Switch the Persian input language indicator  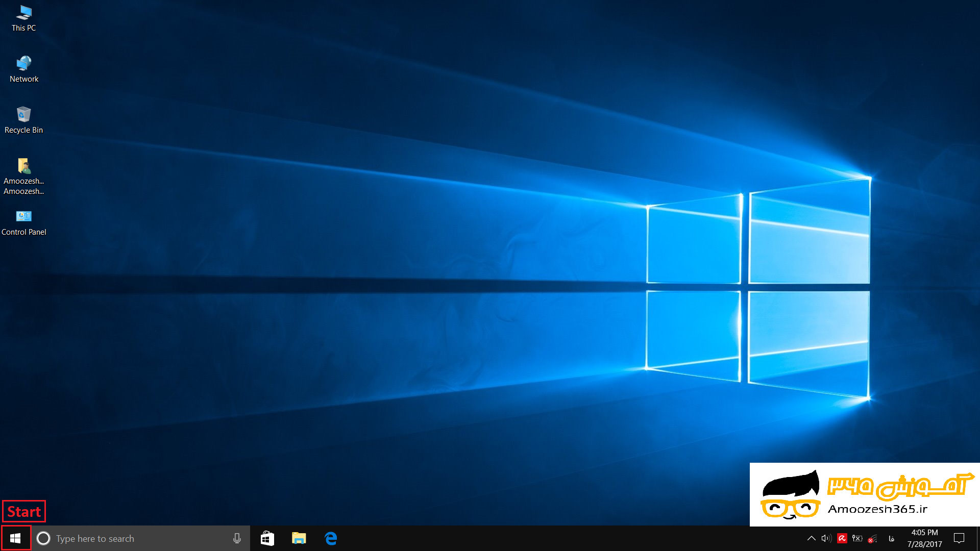pyautogui.click(x=892, y=538)
